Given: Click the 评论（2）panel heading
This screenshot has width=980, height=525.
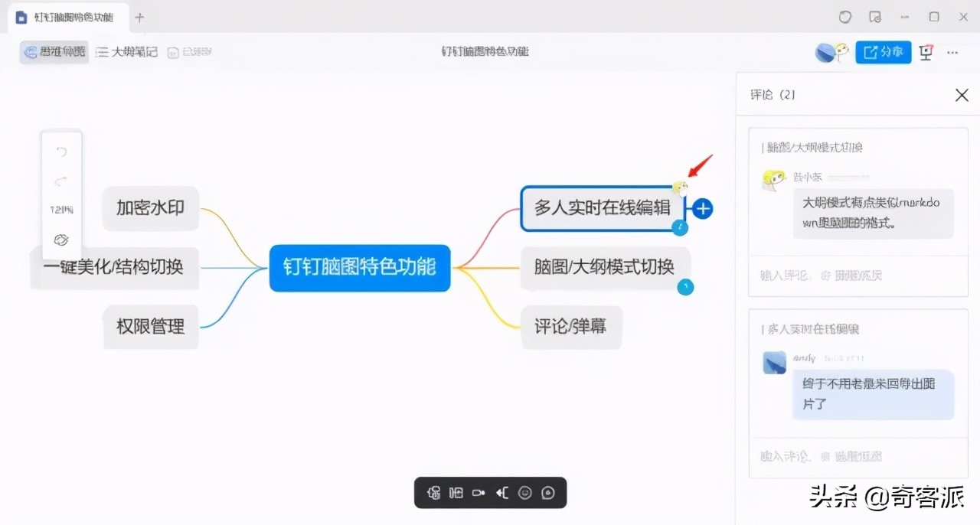Looking at the screenshot, I should pyautogui.click(x=773, y=95).
